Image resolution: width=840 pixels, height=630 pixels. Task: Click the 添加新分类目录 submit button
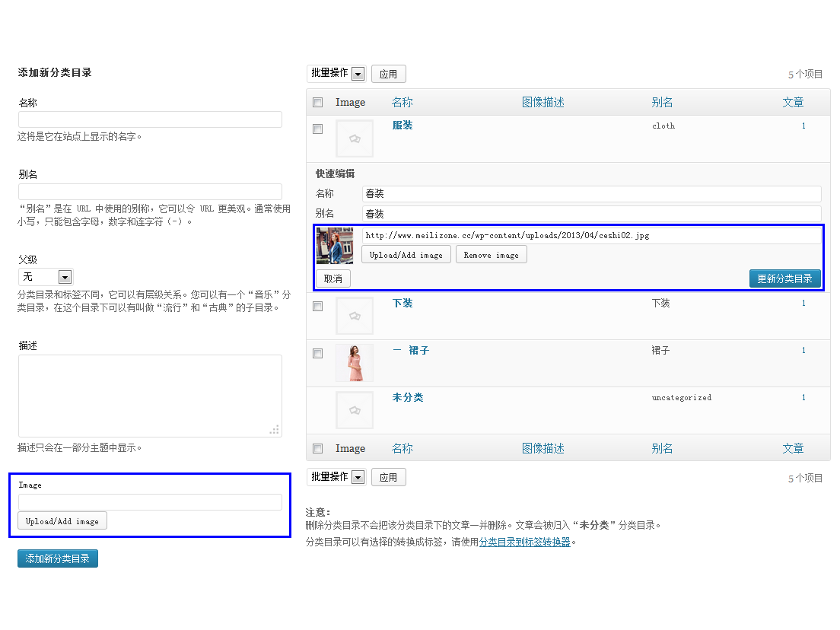tap(58, 558)
